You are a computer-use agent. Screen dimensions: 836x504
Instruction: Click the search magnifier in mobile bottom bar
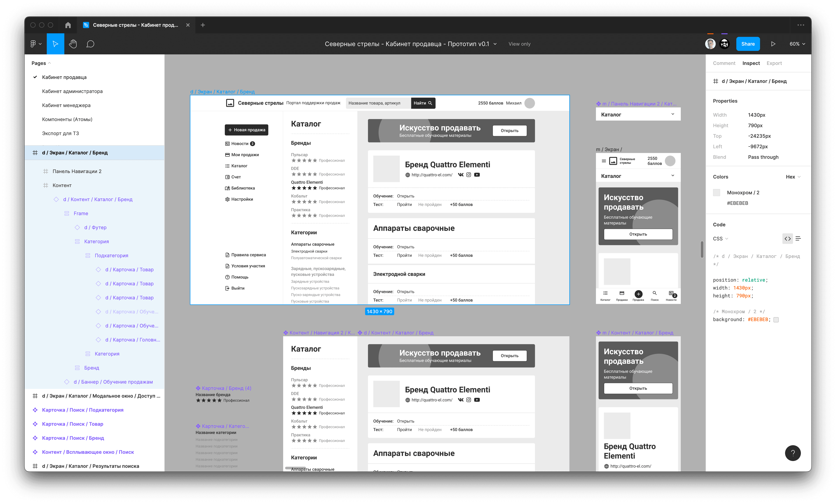click(x=654, y=293)
